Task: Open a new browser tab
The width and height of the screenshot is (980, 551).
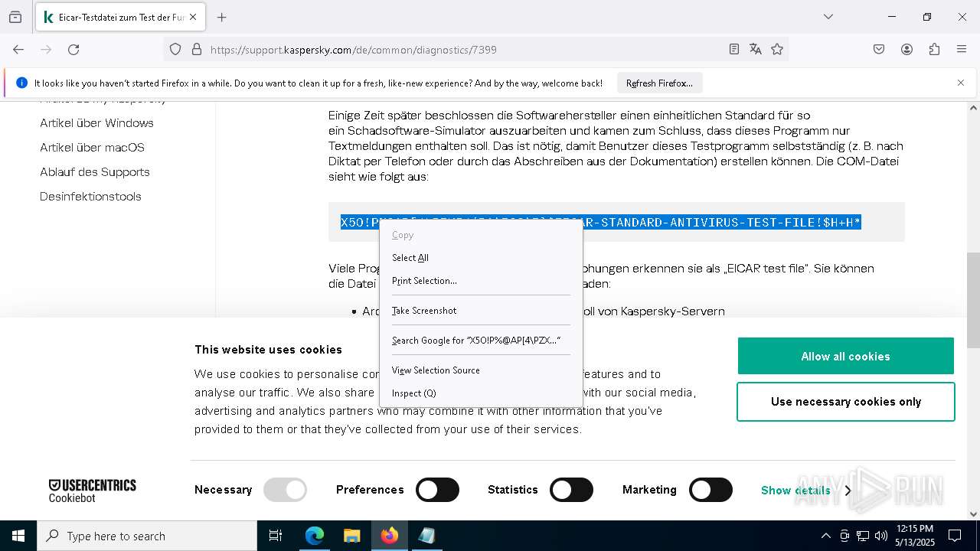Action: coord(221,17)
